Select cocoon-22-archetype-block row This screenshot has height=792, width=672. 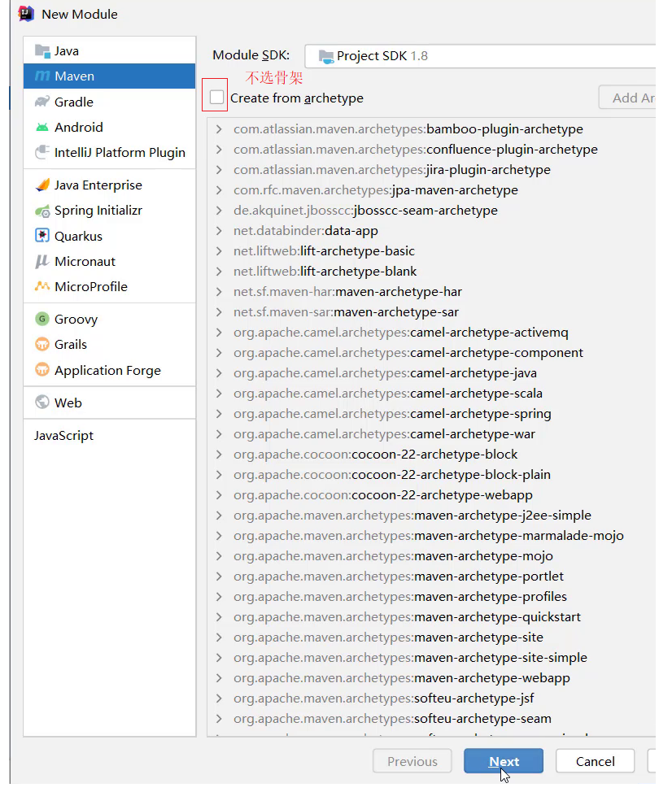pyautogui.click(x=431, y=454)
